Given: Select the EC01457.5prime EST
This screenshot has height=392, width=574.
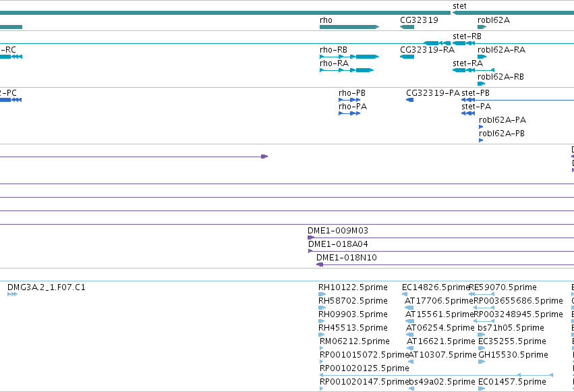Looking at the screenshot, I should 482,389.
